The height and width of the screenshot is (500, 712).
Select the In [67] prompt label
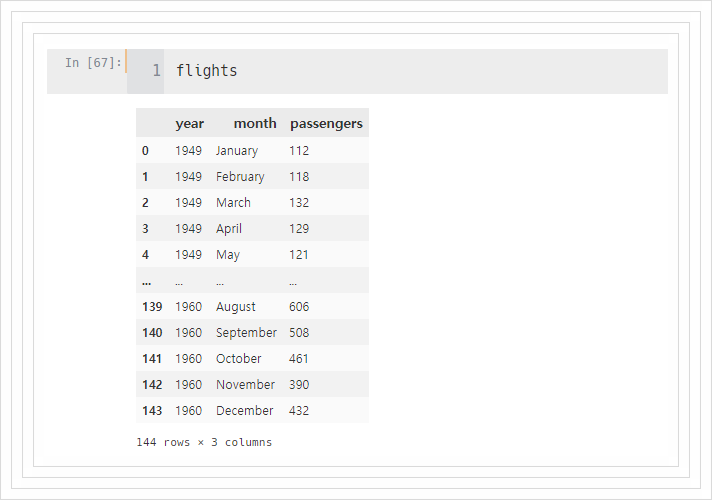94,62
